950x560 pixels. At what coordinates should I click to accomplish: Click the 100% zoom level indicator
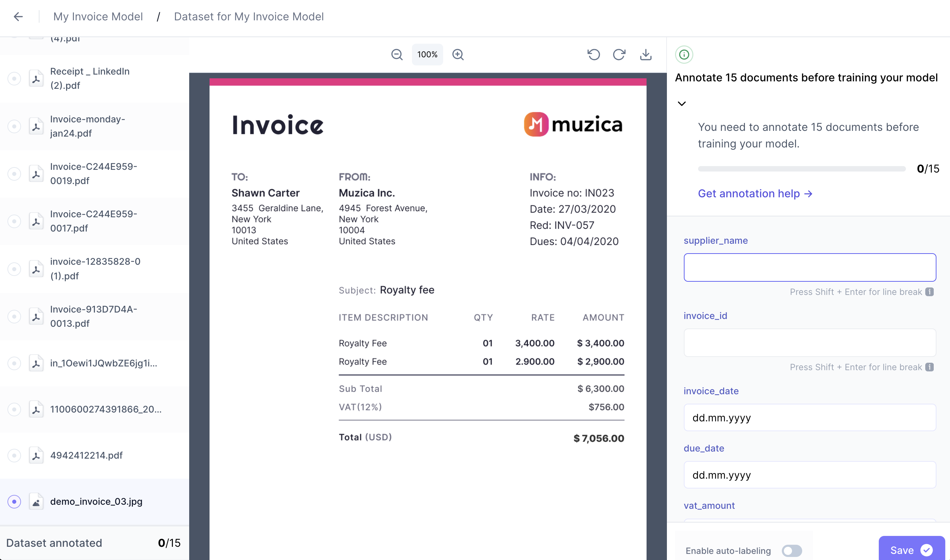[x=427, y=54]
